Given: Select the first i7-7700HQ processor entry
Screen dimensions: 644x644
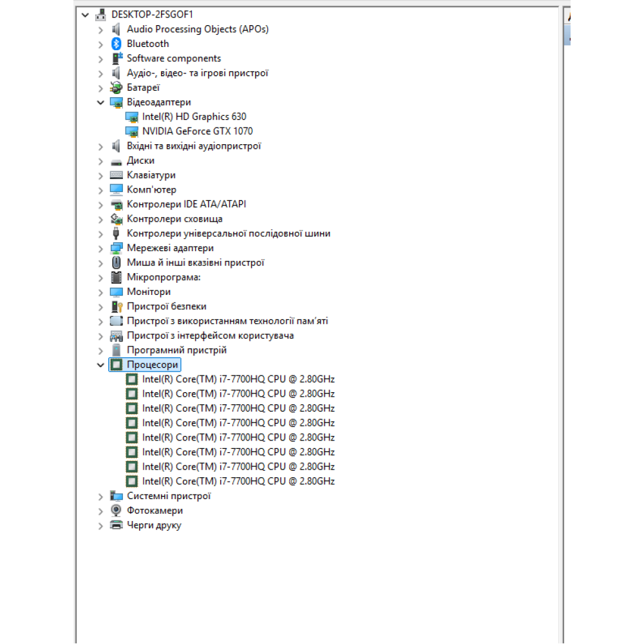Looking at the screenshot, I should (239, 379).
